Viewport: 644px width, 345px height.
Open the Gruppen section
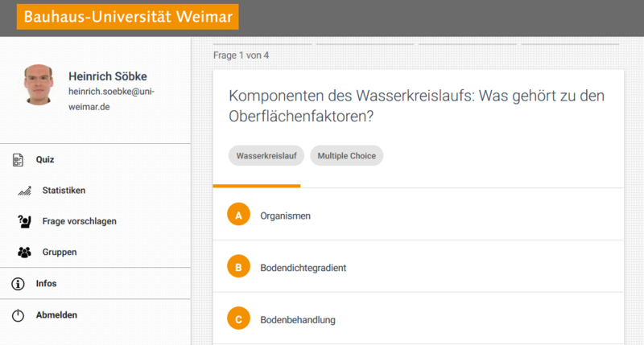(x=60, y=252)
